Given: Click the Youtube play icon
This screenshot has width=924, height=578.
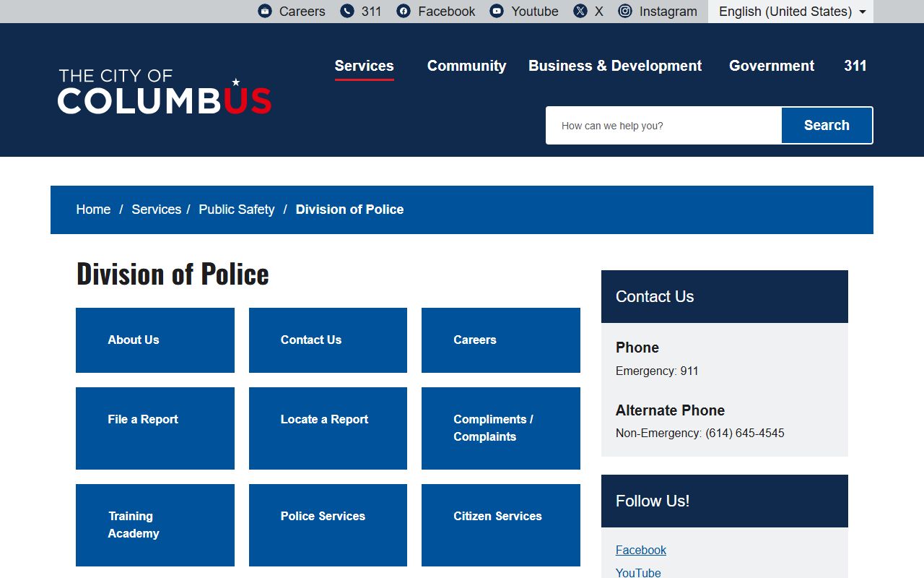Looking at the screenshot, I should tap(497, 12).
